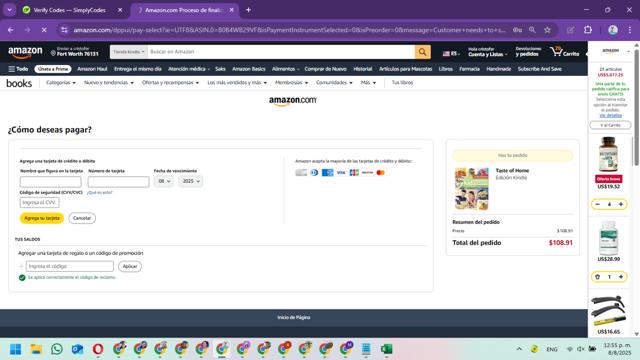This screenshot has height=360, width=640.
Task: Increase quantity of US$28.99 item
Action: pos(621,277)
